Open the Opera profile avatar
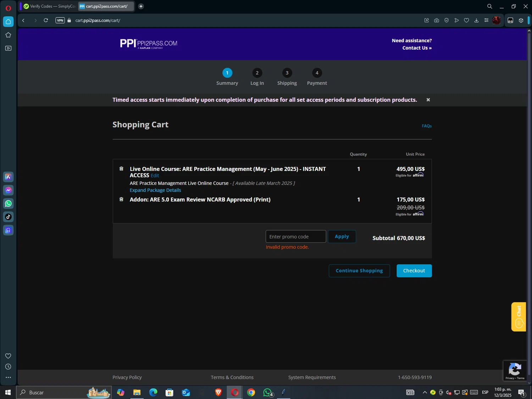Viewport: 532px width, 399px height. click(x=497, y=20)
